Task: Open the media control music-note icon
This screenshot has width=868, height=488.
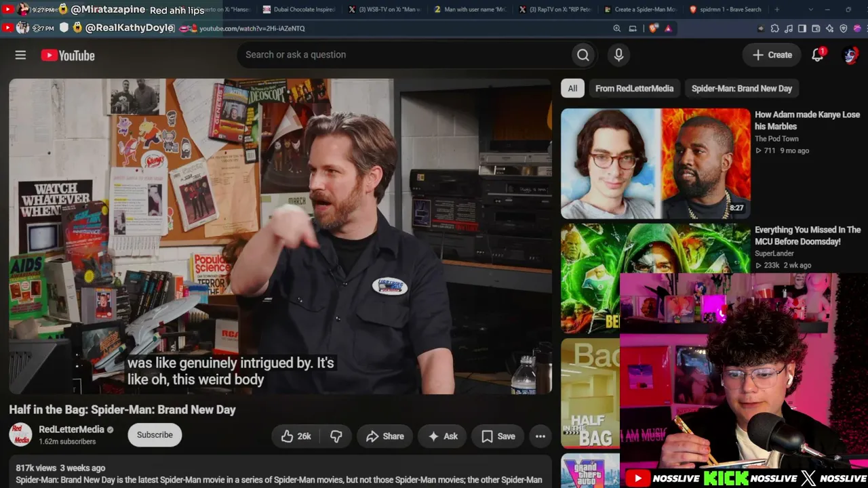Action: coord(789,28)
